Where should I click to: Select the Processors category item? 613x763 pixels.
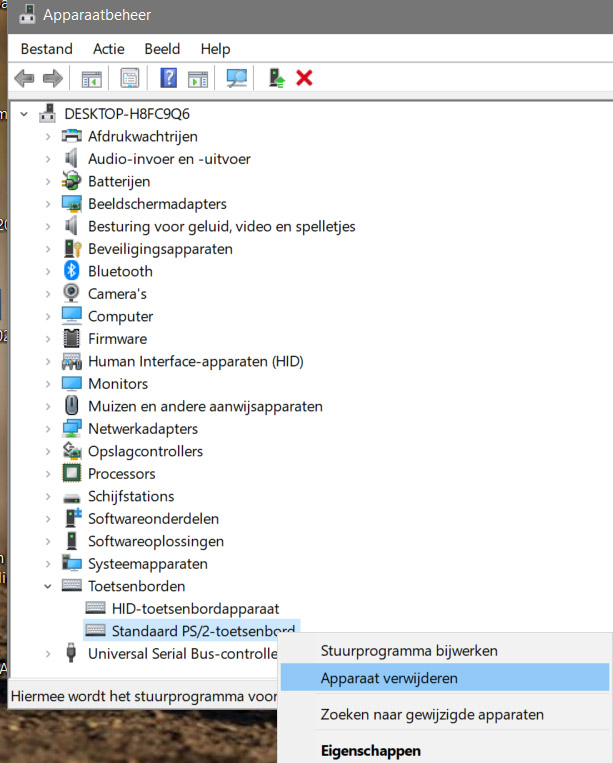click(x=121, y=474)
